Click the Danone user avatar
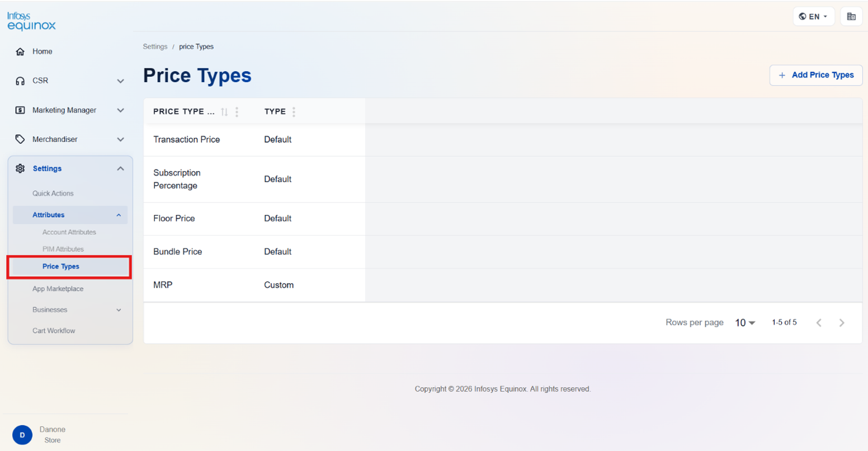The height and width of the screenshot is (451, 868). click(x=22, y=435)
